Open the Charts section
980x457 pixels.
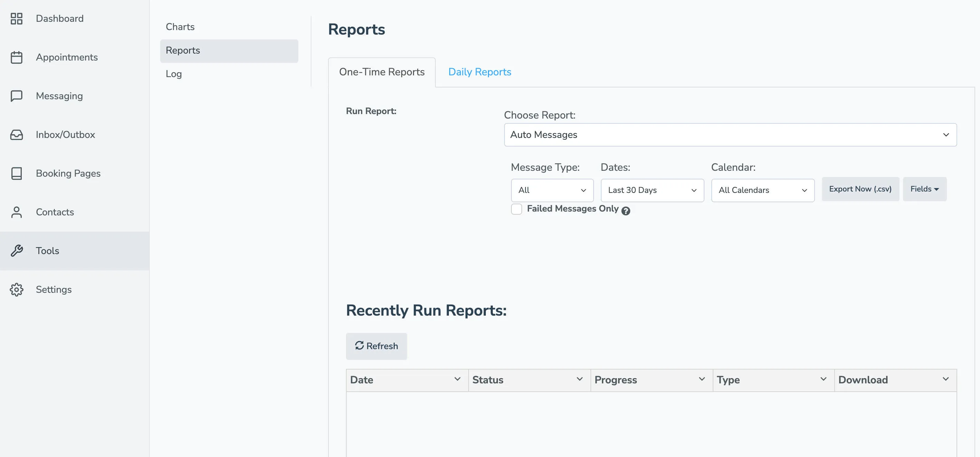point(180,27)
